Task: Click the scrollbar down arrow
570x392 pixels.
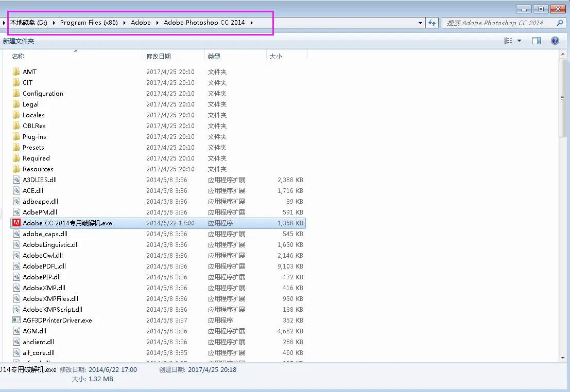Action: tap(563, 358)
